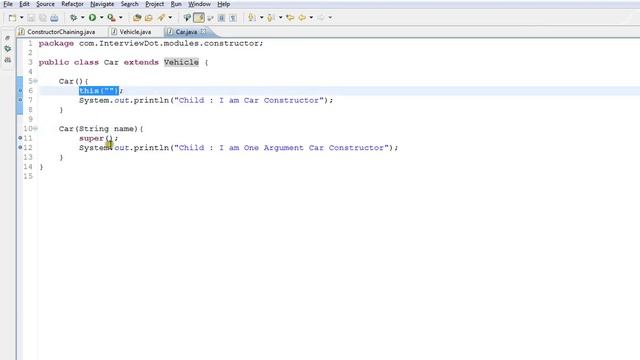This screenshot has height=360, width=640.
Task: Open the Back history dropdown arrow
Action: 311,18
